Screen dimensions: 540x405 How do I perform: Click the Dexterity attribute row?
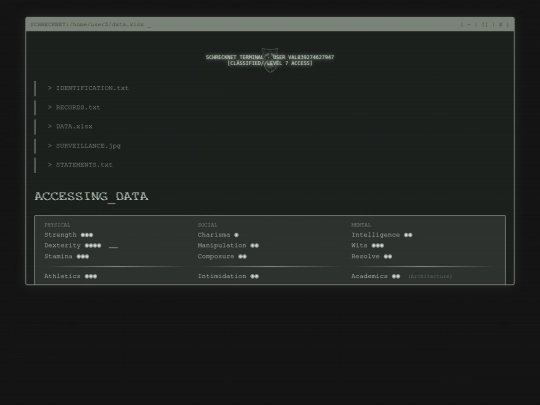pos(73,246)
